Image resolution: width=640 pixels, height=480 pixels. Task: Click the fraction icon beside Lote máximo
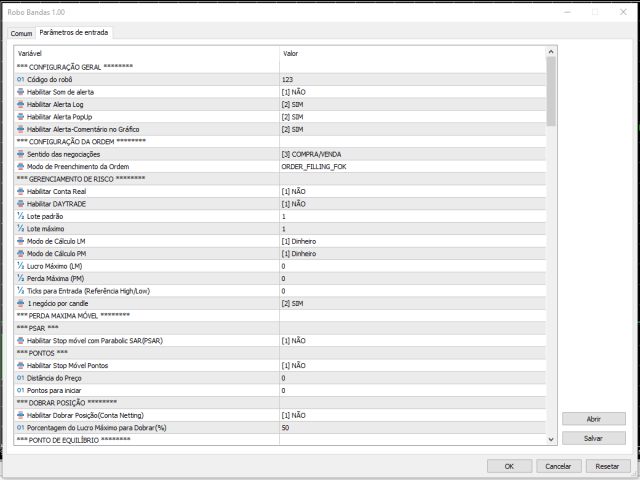[x=20, y=229]
